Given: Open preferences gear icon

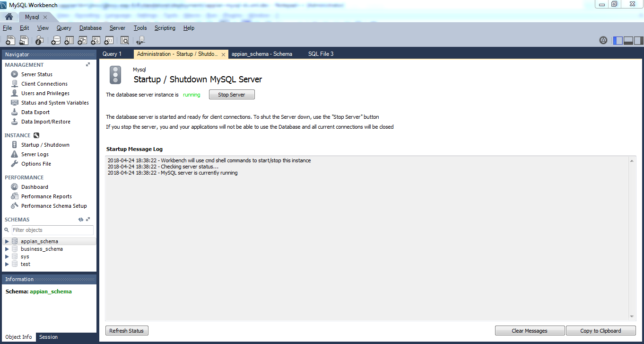Looking at the screenshot, I should pyautogui.click(x=603, y=40).
